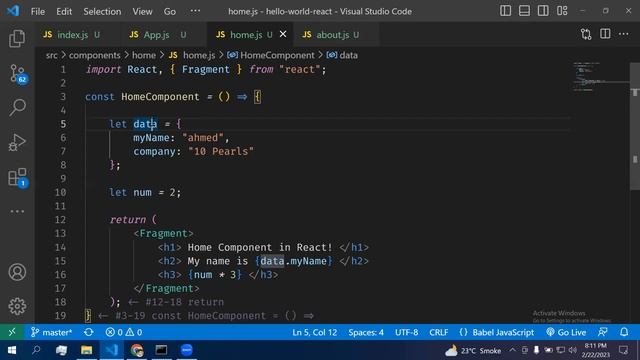Viewport: 640px width, 360px height.
Task: Click home folder in the breadcrumb
Action: [144, 55]
